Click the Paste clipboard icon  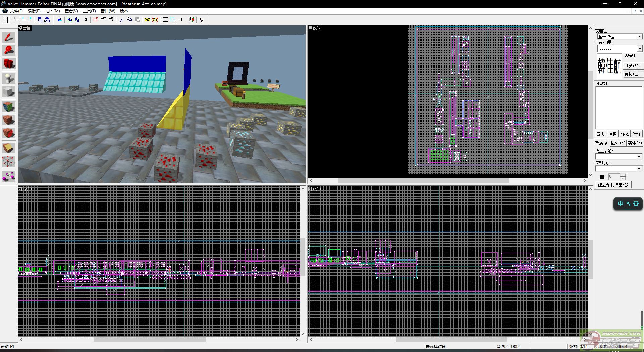(137, 20)
